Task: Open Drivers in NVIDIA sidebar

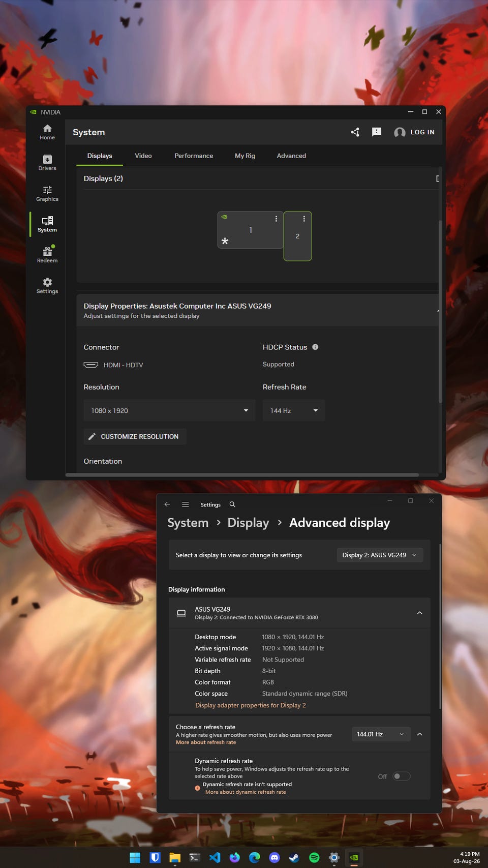Action: pos(47,163)
